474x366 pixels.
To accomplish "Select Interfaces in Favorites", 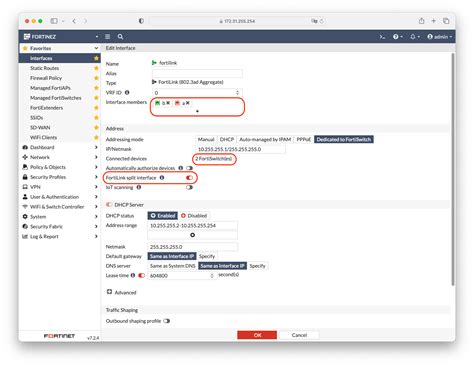I will click(x=41, y=58).
